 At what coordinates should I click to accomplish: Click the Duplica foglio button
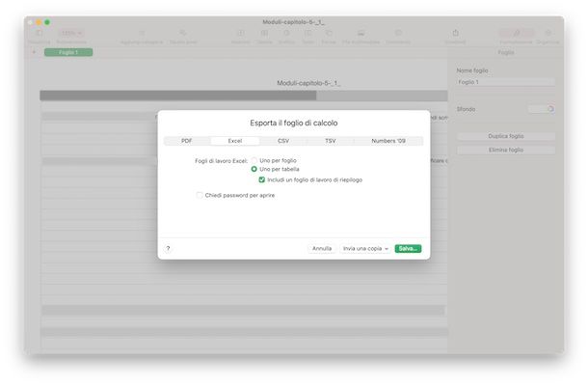[505, 136]
